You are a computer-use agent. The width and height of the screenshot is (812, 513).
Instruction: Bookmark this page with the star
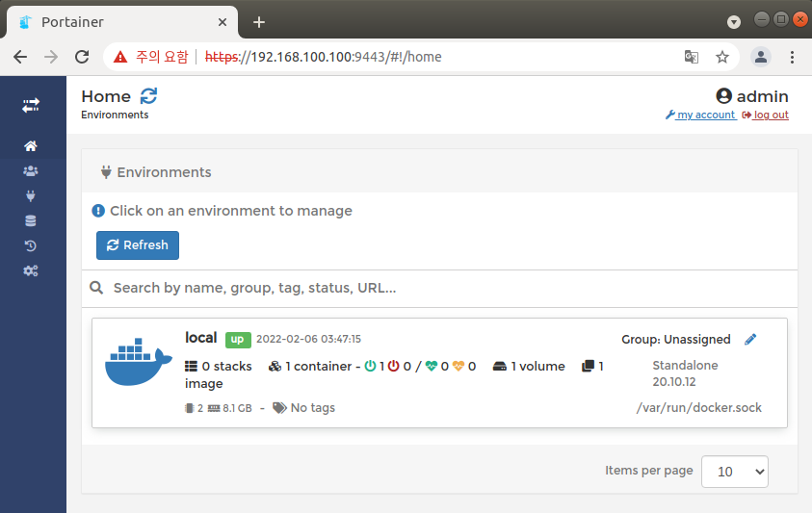(722, 57)
